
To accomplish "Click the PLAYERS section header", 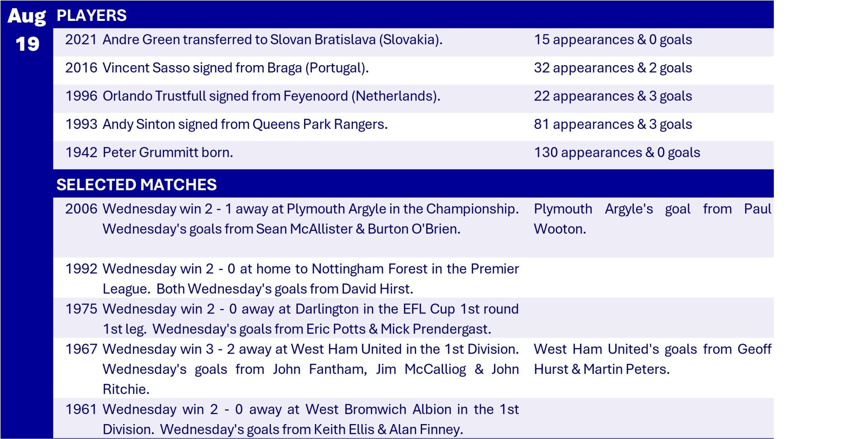I will tap(91, 15).
